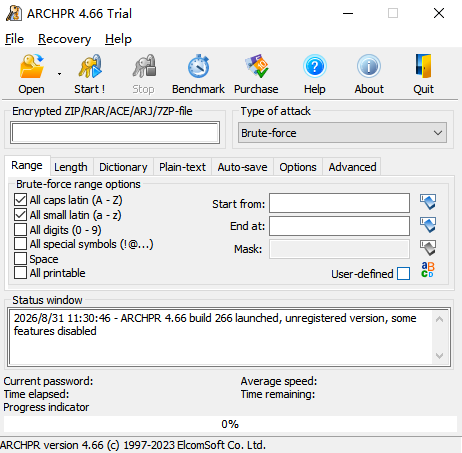The image size is (462, 453).
Task: Click the End at input field
Action: click(339, 226)
